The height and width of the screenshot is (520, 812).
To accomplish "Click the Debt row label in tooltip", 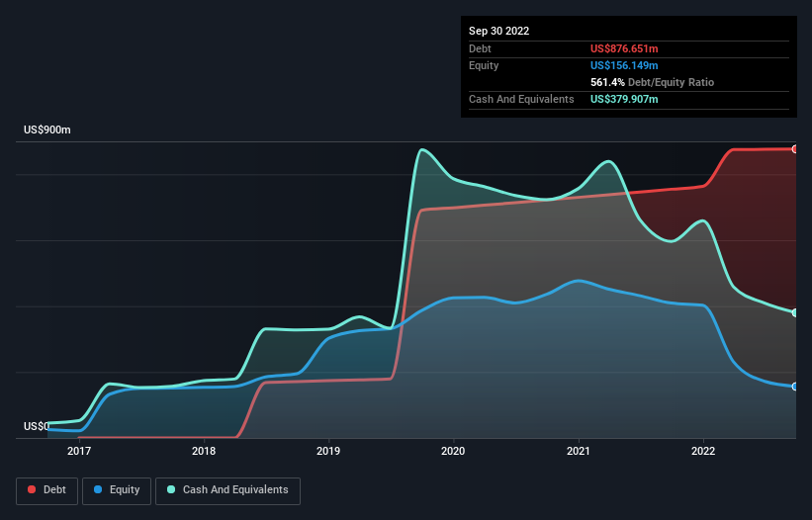I will [480, 48].
